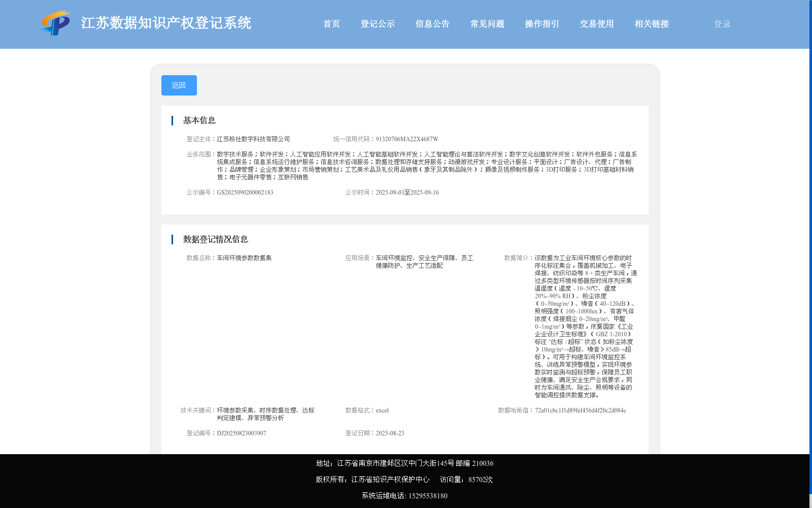Open the 操作指引 menu item
Image resolution: width=812 pixels, height=508 pixels.
542,24
